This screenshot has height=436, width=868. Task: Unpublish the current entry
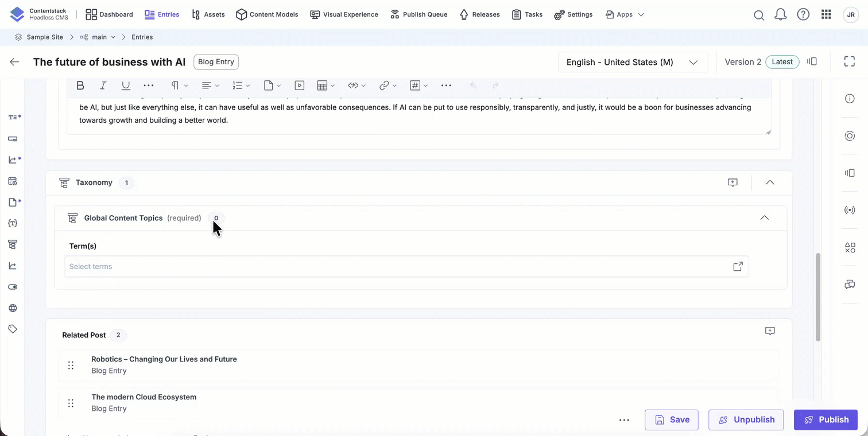click(746, 419)
